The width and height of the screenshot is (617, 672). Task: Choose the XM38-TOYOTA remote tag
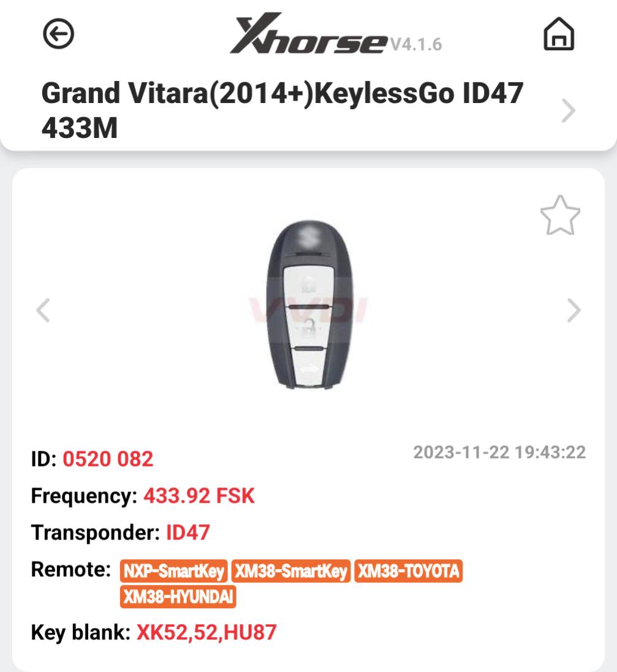(409, 571)
